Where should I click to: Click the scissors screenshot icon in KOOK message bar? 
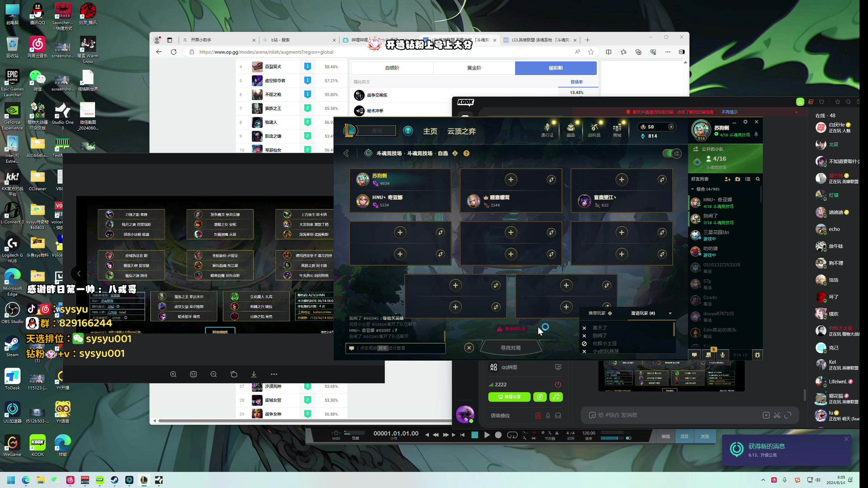point(777,415)
